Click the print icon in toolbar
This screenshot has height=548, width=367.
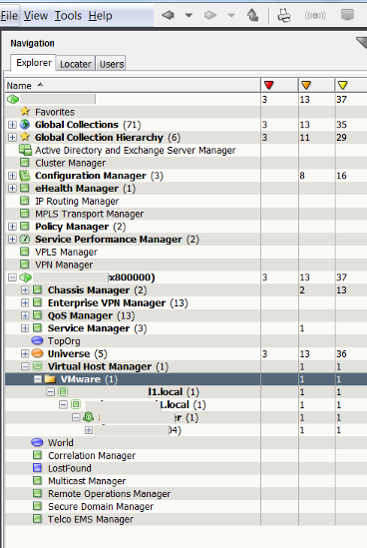(284, 15)
